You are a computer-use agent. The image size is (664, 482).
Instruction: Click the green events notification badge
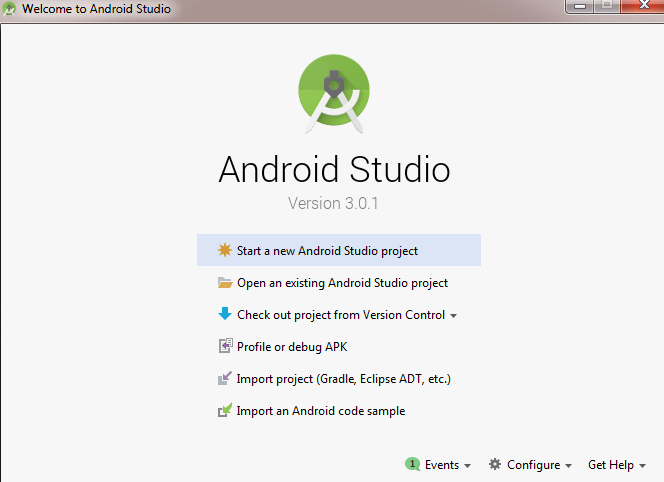coord(412,464)
